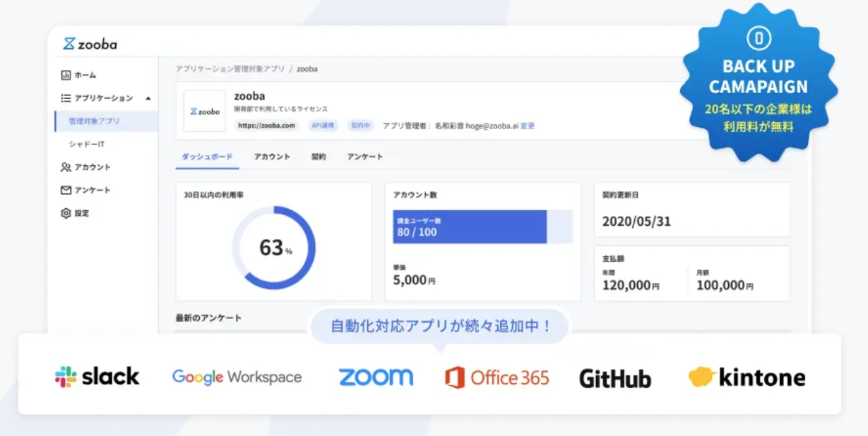
Task: Select 管理対象アプリ in the sidebar
Action: (x=94, y=121)
